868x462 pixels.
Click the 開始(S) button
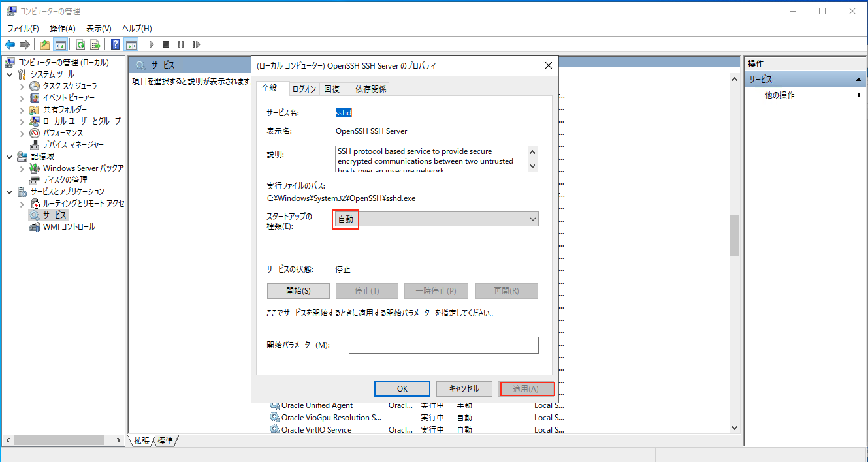[298, 291]
